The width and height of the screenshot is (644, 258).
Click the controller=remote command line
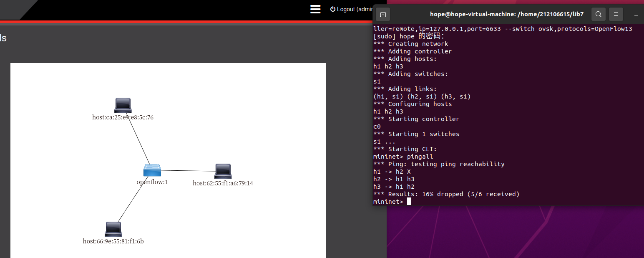[x=503, y=29]
